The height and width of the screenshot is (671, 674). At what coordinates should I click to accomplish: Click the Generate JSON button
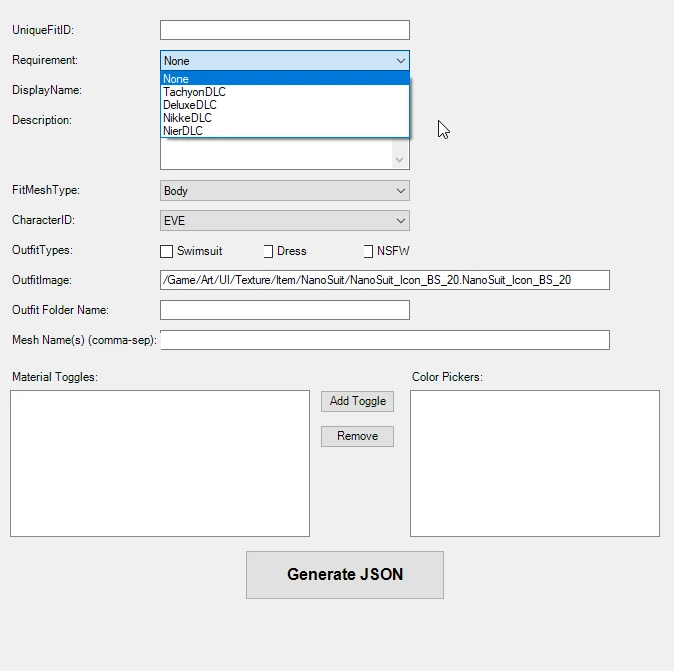(344, 575)
